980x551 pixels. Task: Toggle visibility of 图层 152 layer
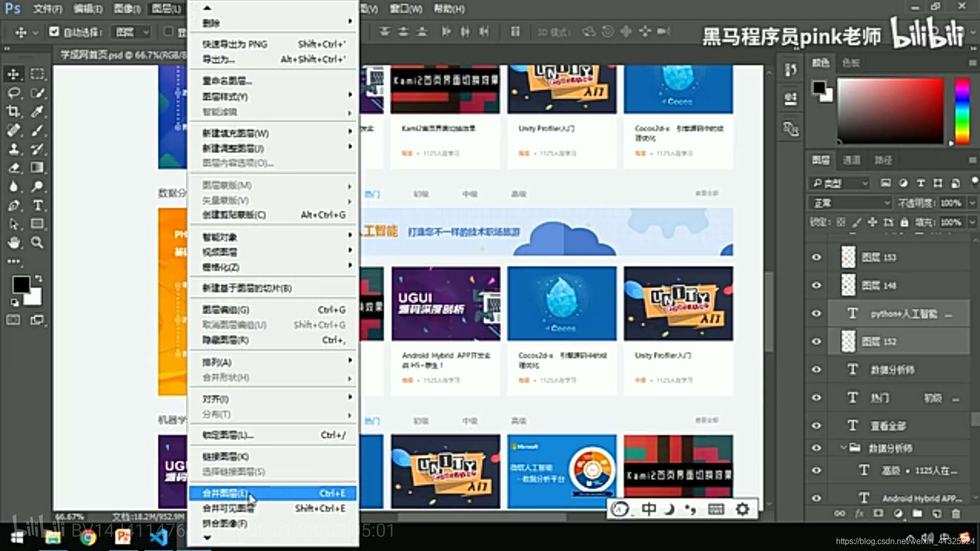(x=817, y=341)
